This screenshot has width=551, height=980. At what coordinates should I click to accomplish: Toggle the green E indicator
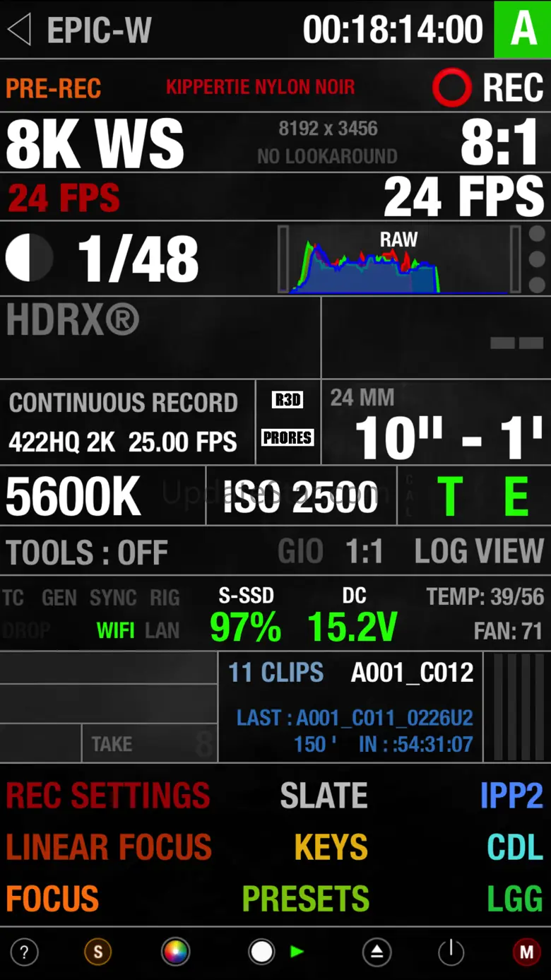[x=516, y=497]
